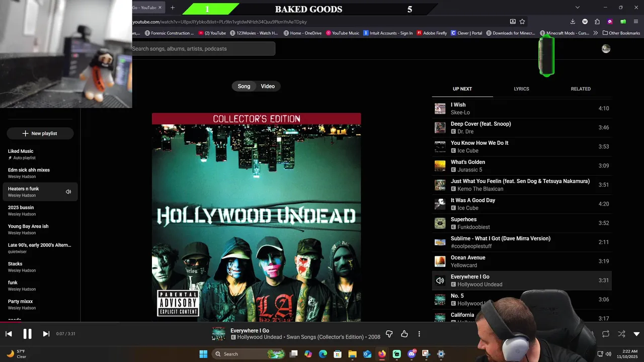Play Just What You Feelin from queue
The width and height of the screenshot is (644, 362).
click(522, 185)
